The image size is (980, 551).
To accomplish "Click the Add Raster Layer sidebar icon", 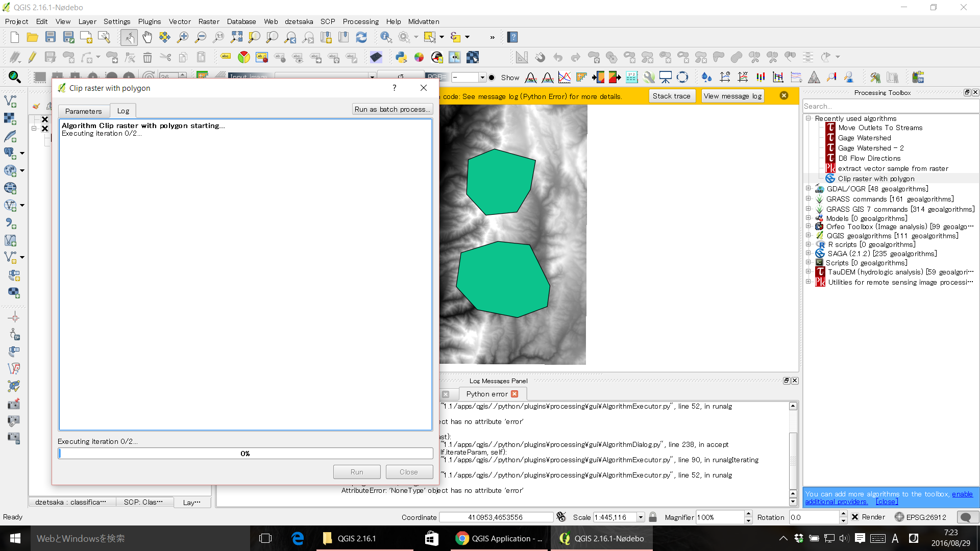I will [10, 119].
